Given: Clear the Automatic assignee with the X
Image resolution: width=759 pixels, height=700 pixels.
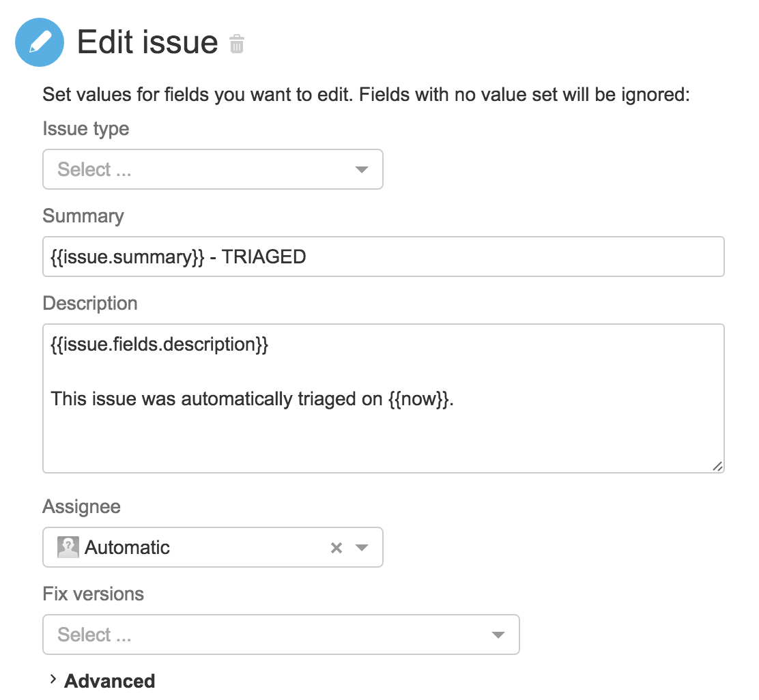Looking at the screenshot, I should pyautogui.click(x=336, y=548).
